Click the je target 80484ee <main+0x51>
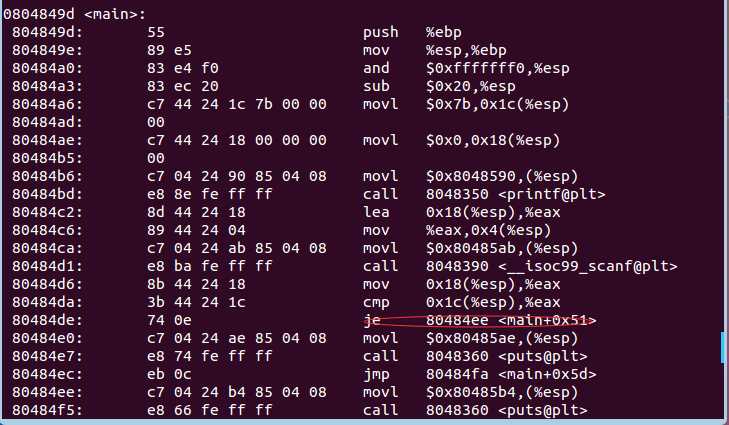This screenshot has width=729, height=425. pyautogui.click(x=510, y=320)
